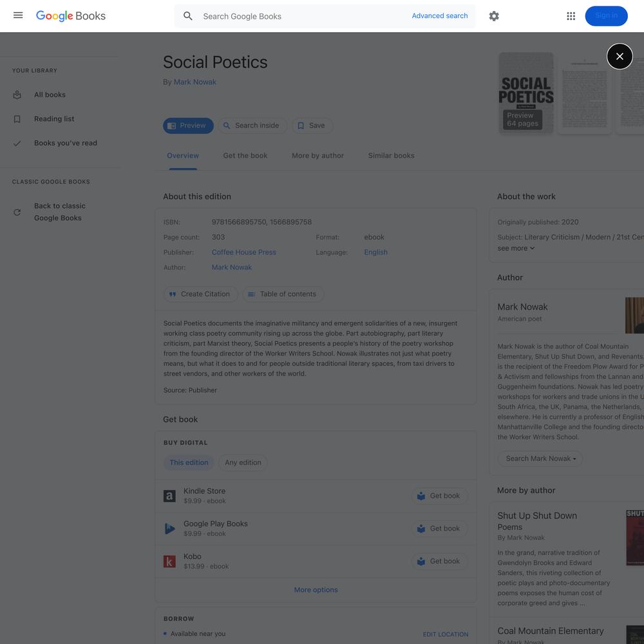Click ISBN value 9781566895750, 1566895758
Screen dimensions: 644x644
tap(261, 222)
